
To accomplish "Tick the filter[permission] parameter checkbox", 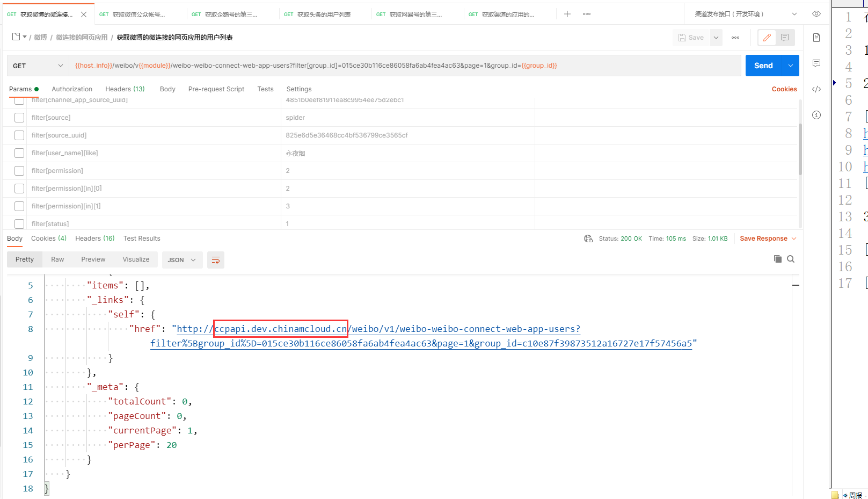I will click(x=19, y=171).
